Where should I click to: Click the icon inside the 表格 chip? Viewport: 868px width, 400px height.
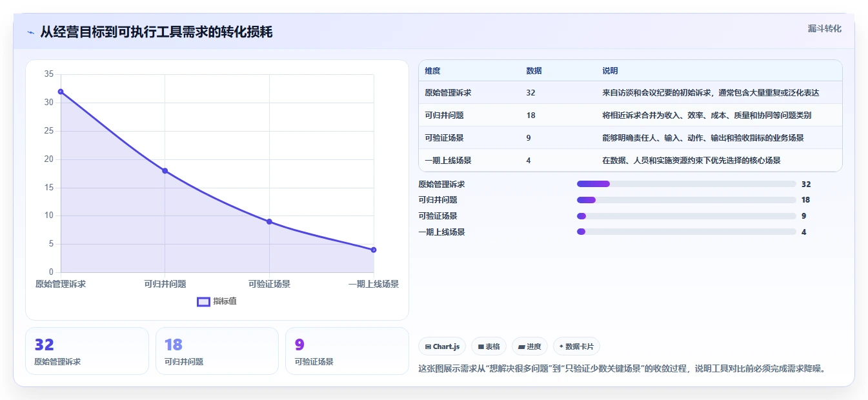click(481, 346)
